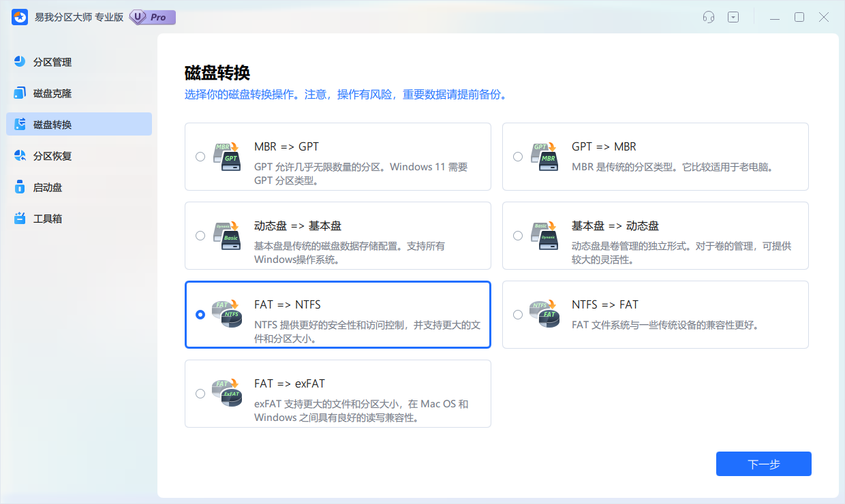845x504 pixels.
Task: Click the FAT to exFAT disk icon
Action: pyautogui.click(x=227, y=394)
